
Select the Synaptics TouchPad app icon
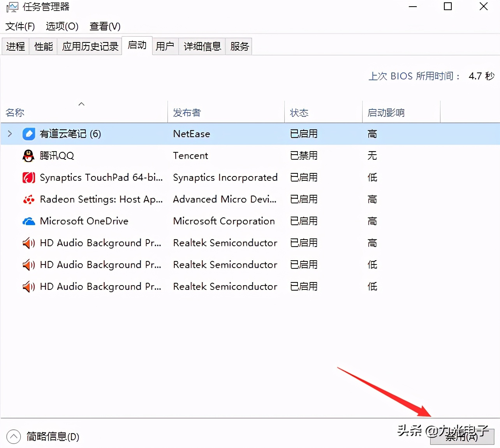pyautogui.click(x=28, y=177)
